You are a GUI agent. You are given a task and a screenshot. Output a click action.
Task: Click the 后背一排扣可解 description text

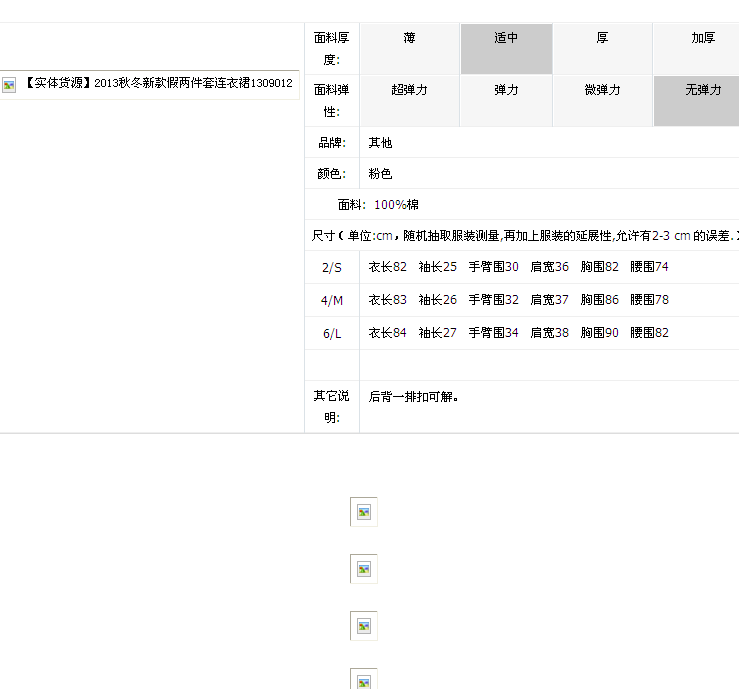[413, 397]
